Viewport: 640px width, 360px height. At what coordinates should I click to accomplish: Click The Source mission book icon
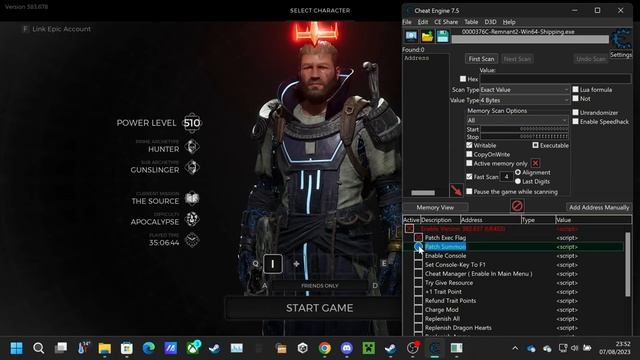coord(192,198)
